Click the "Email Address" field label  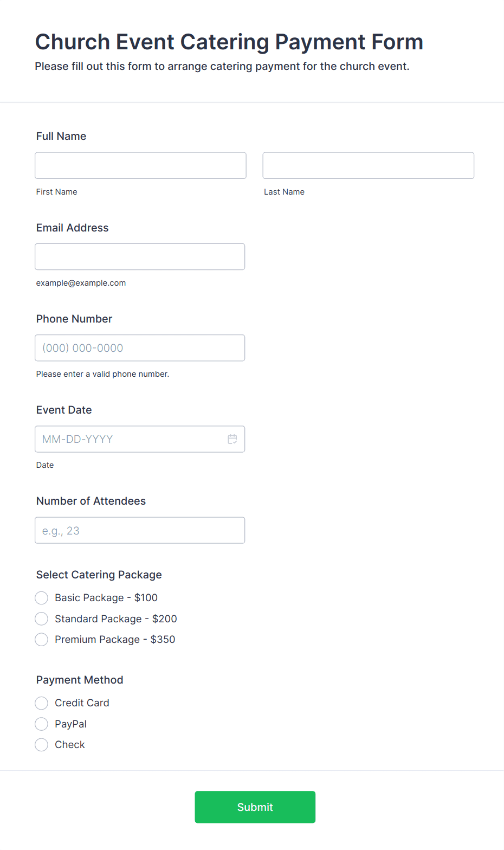[x=72, y=228]
